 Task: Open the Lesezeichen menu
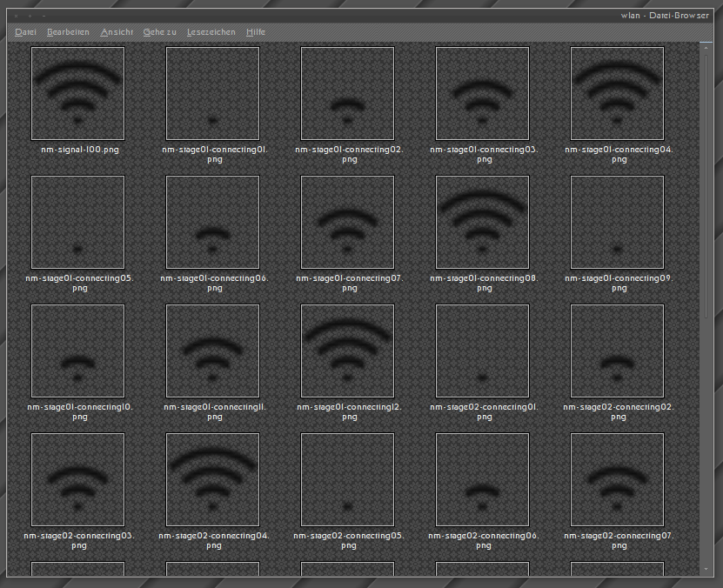point(211,32)
